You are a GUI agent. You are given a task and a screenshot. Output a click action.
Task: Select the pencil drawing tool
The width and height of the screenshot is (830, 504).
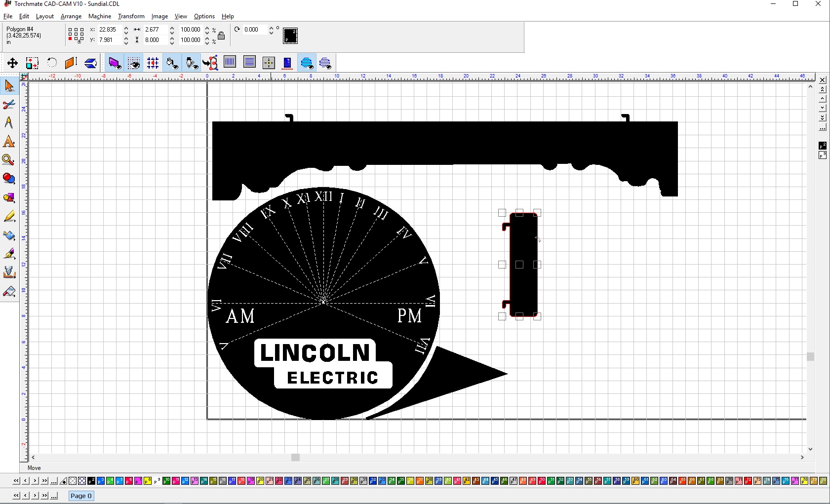tap(9, 216)
